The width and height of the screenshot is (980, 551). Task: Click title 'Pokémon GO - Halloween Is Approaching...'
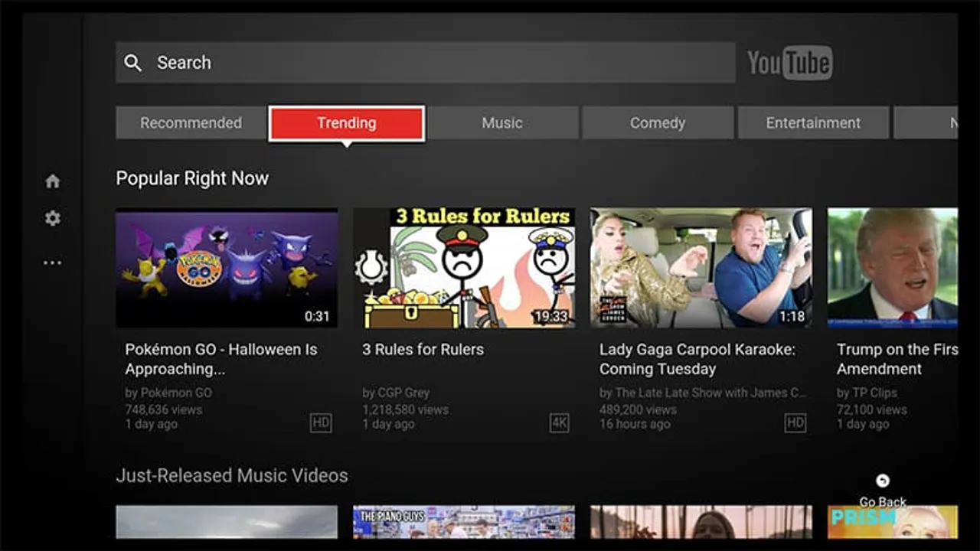pyautogui.click(x=221, y=359)
